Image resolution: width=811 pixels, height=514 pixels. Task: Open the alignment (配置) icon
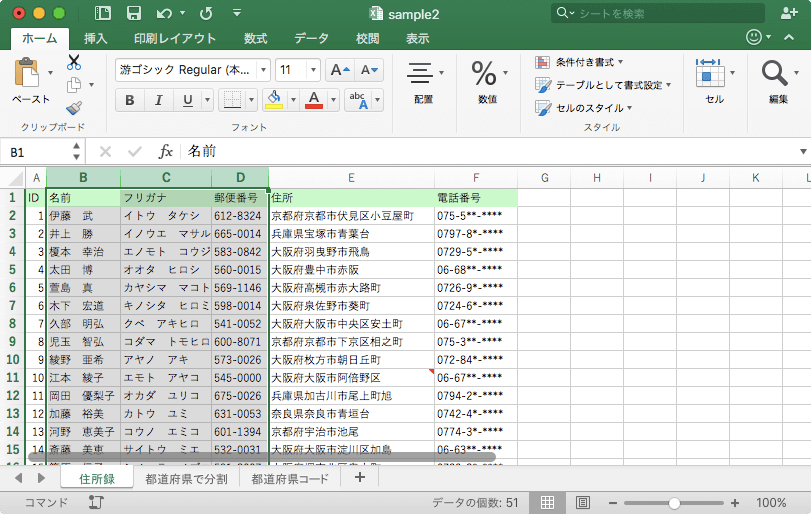point(419,73)
